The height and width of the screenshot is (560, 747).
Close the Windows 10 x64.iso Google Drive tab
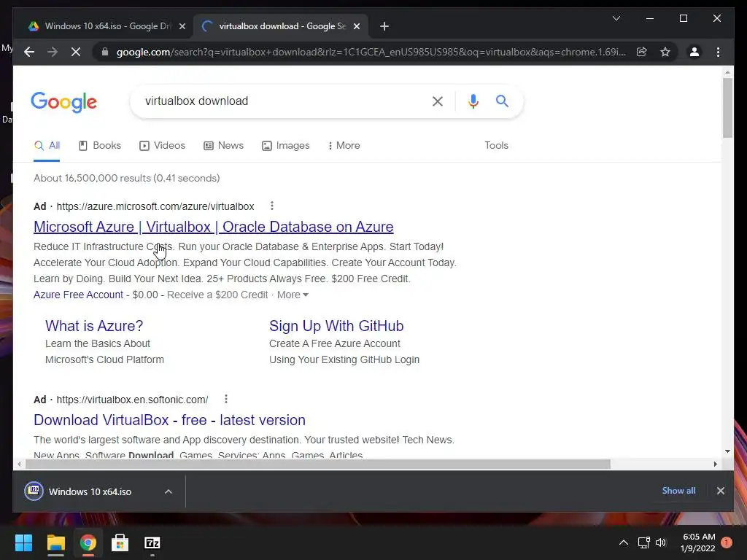(182, 26)
